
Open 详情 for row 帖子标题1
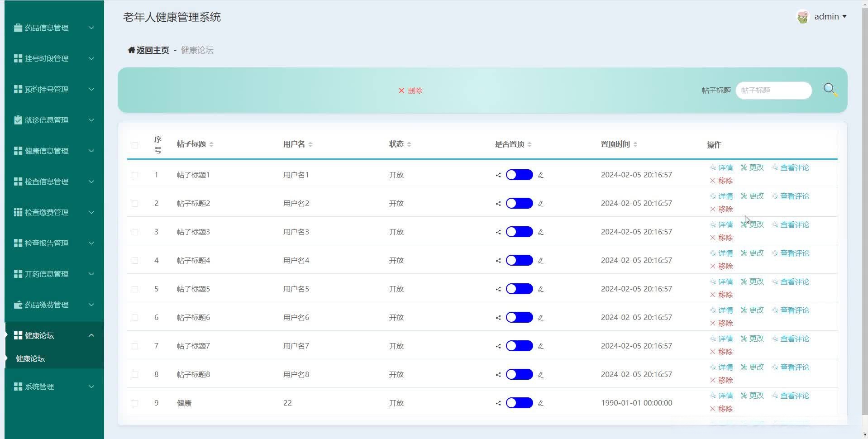(721, 168)
